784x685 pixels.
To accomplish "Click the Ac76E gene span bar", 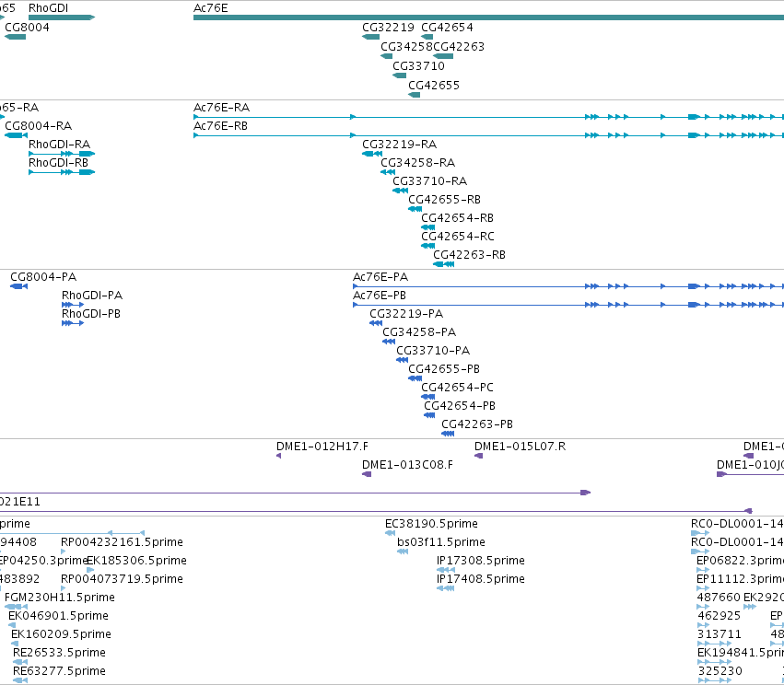I will pyautogui.click(x=488, y=17).
